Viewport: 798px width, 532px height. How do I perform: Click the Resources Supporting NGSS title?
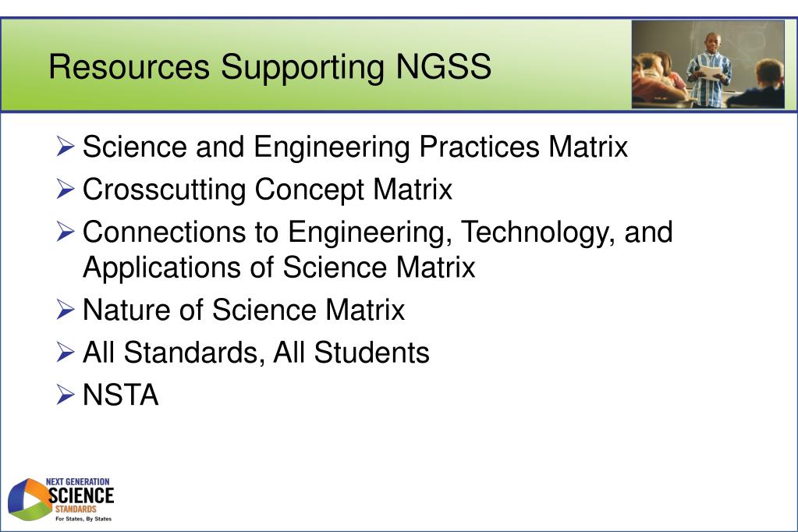(270, 66)
